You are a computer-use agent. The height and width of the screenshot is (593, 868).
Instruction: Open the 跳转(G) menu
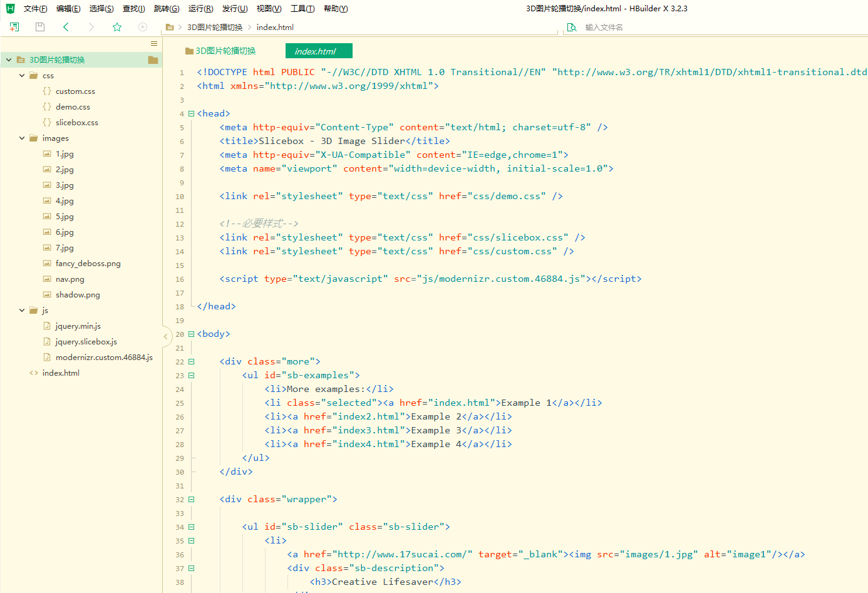167,9
